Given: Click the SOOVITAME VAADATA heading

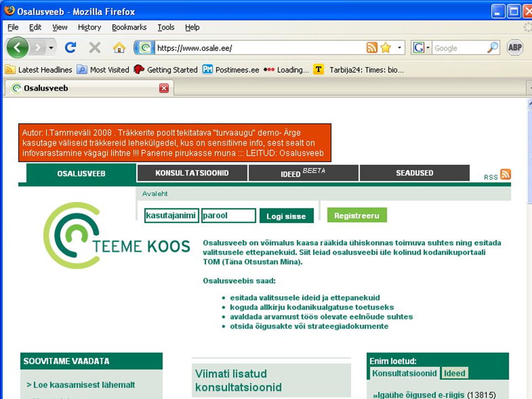Looking at the screenshot, I should coord(66,361).
